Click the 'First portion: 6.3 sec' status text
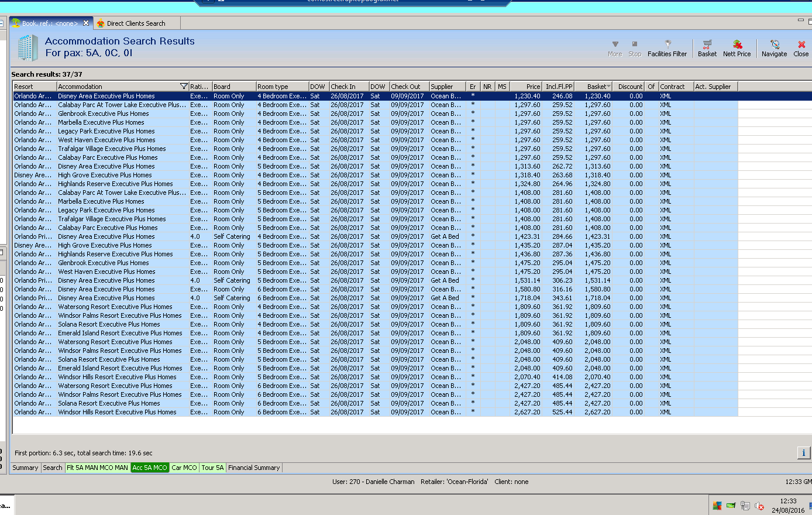812x515 pixels. pos(84,453)
